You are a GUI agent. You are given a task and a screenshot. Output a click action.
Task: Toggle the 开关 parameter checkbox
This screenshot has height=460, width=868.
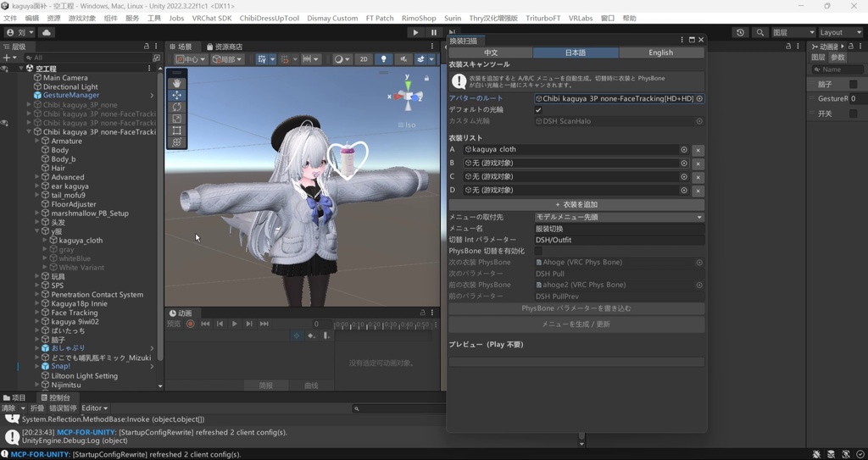(x=853, y=114)
